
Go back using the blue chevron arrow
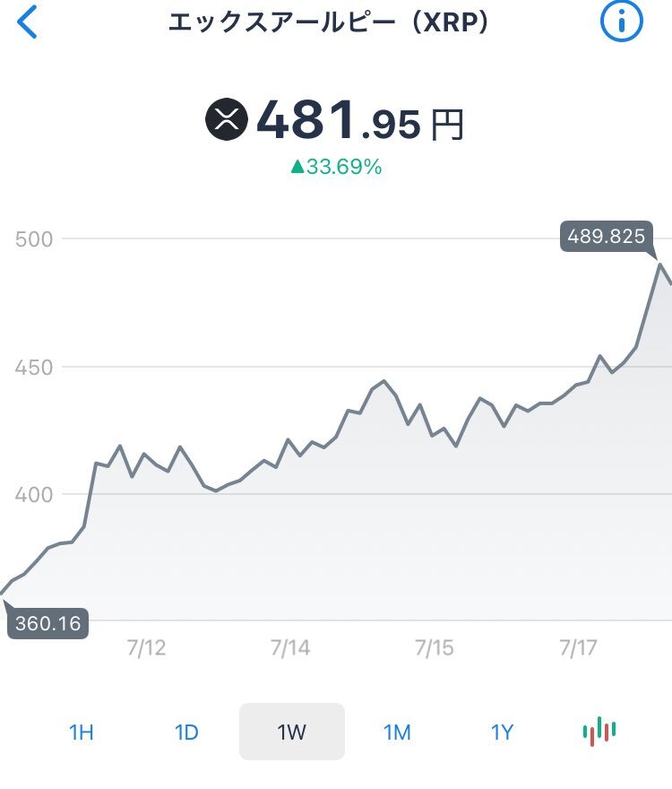coord(27,22)
